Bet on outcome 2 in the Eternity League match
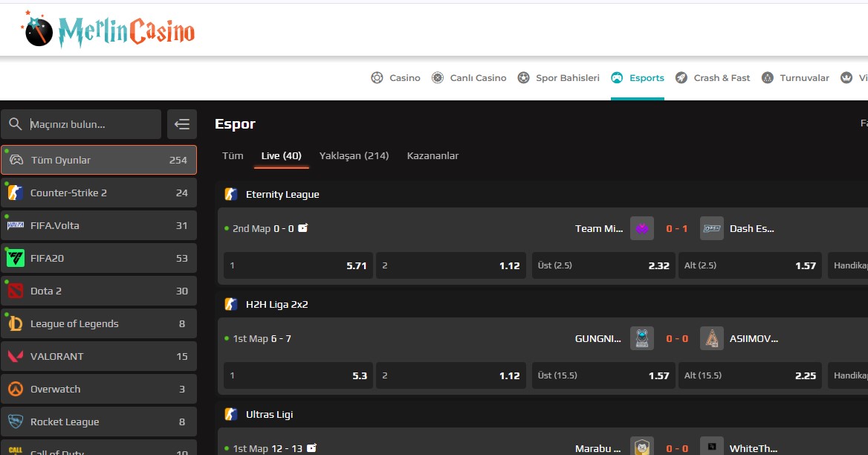The image size is (868, 455). (x=451, y=265)
